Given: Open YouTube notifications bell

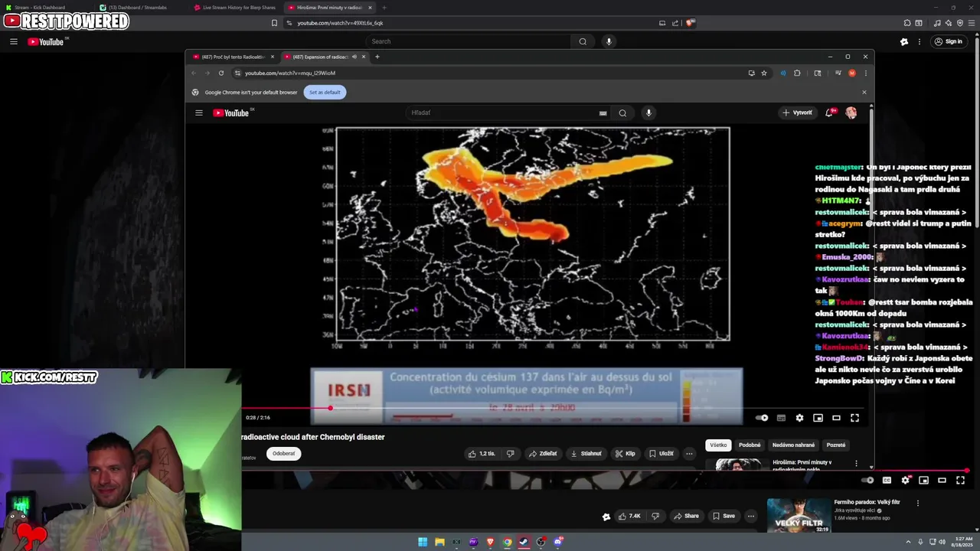Looking at the screenshot, I should [829, 112].
